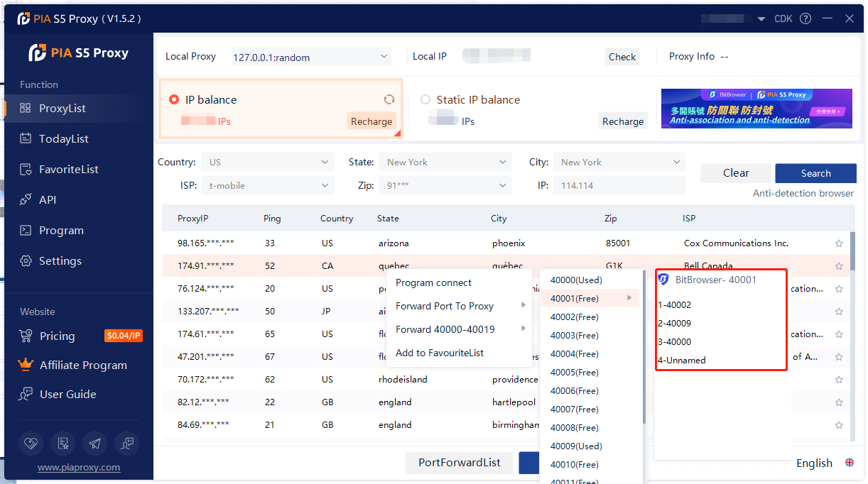
Task: Open the Telegram paper plane icon
Action: click(95, 444)
